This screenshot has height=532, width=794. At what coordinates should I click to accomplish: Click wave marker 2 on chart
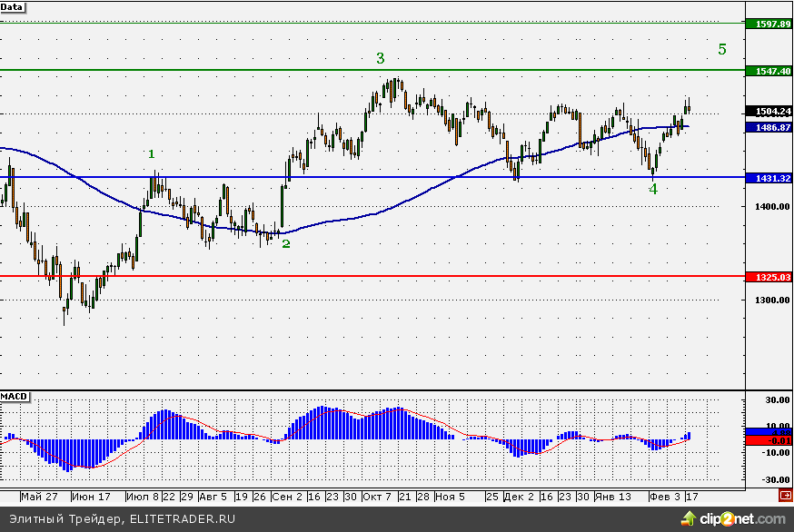(285, 243)
